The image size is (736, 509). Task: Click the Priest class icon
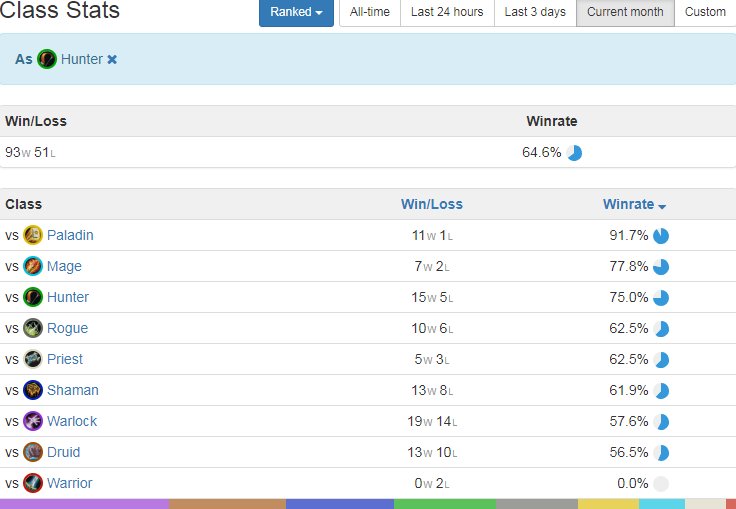33,359
